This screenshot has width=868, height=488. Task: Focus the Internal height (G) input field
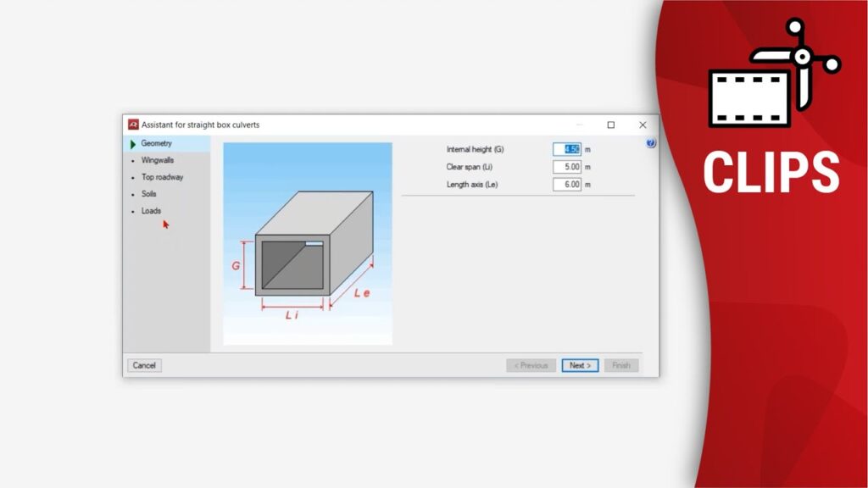[567, 149]
